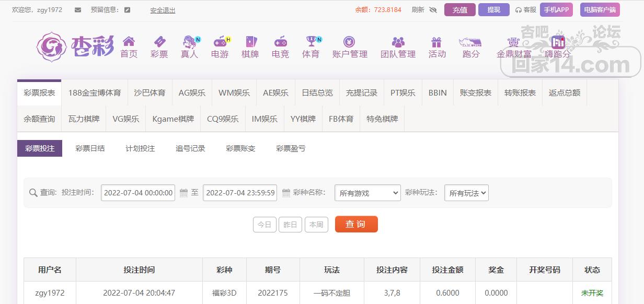
Task: Open 账户管理 account management icon
Action: (x=350, y=42)
